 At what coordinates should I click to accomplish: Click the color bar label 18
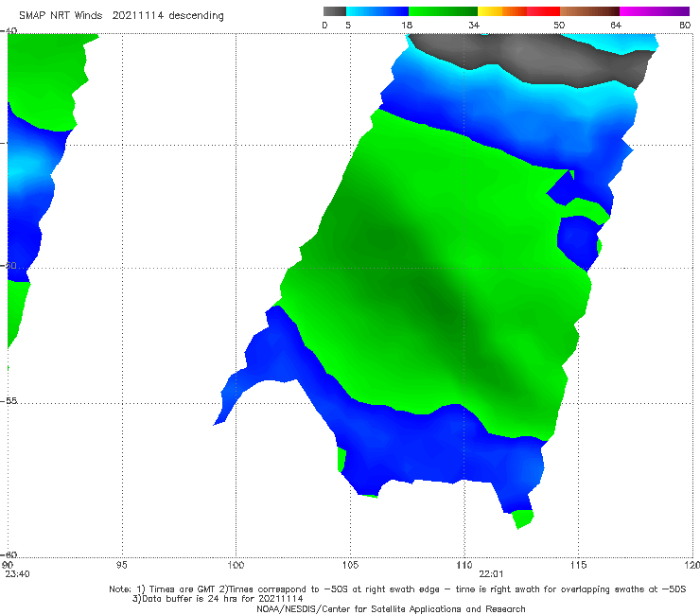407,25
